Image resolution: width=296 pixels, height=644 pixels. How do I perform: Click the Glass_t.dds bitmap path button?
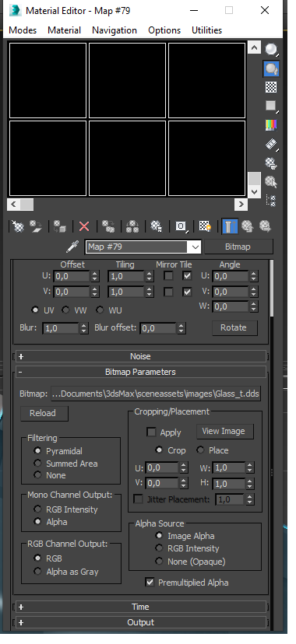click(156, 394)
